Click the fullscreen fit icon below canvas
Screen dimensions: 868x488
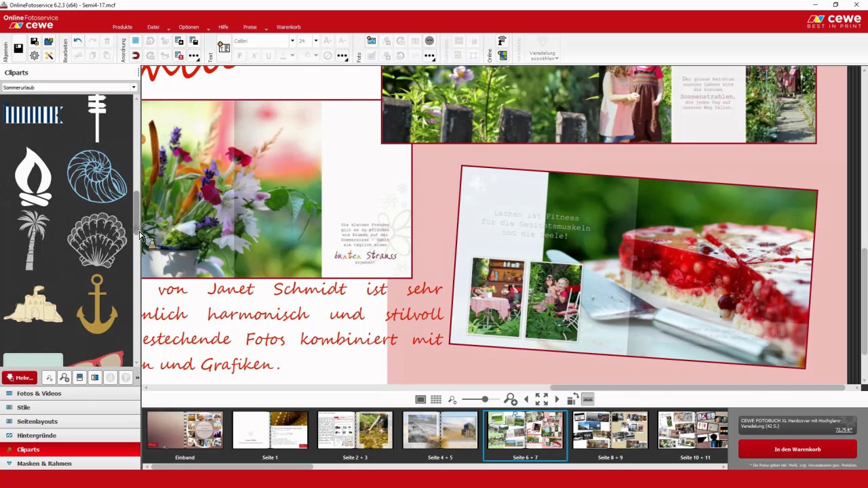[x=541, y=399]
